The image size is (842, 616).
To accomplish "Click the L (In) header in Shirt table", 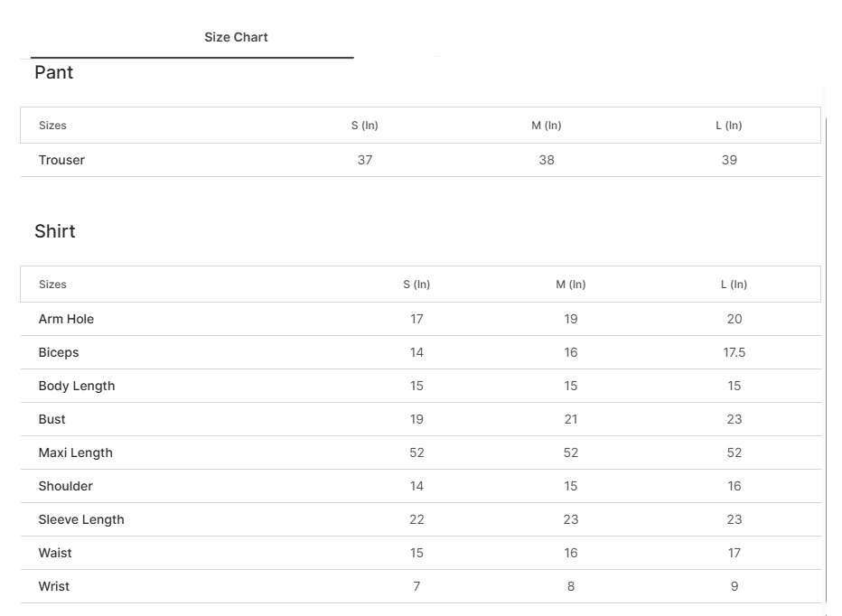I will [x=734, y=285].
